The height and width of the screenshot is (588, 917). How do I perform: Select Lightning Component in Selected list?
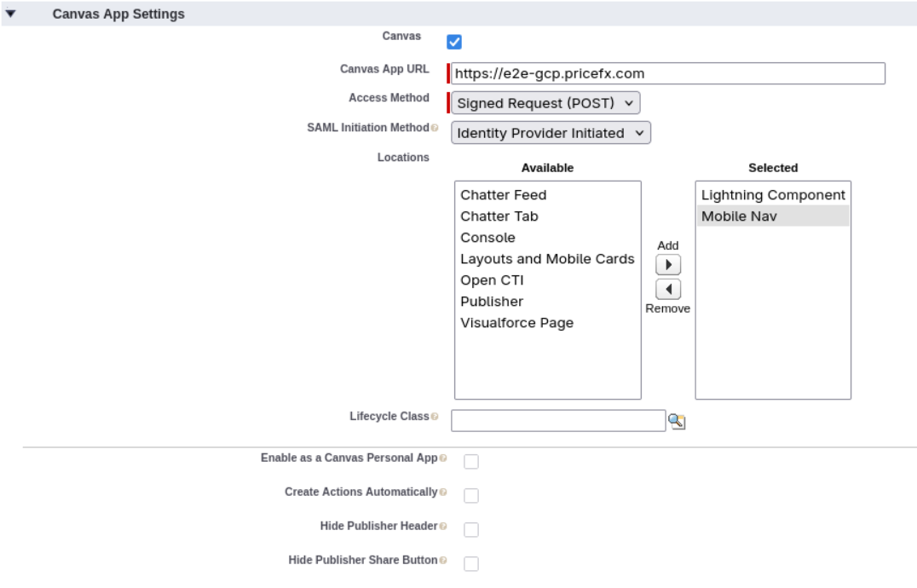[x=773, y=195]
